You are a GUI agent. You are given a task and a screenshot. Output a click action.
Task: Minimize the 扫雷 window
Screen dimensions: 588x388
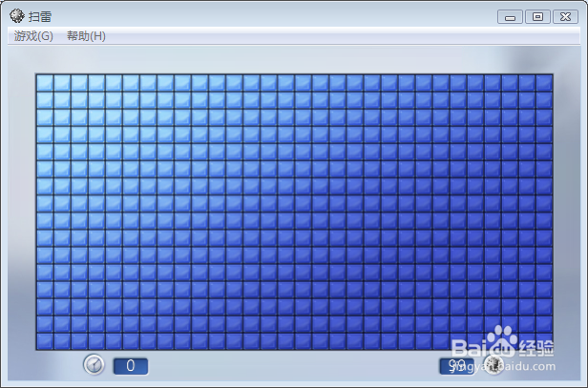click(510, 17)
